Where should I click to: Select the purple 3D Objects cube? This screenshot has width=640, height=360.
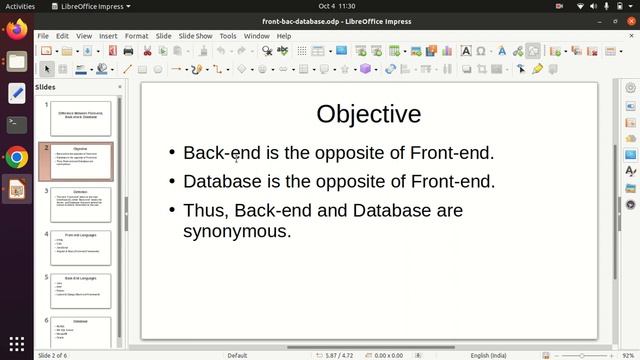pyautogui.click(x=365, y=69)
